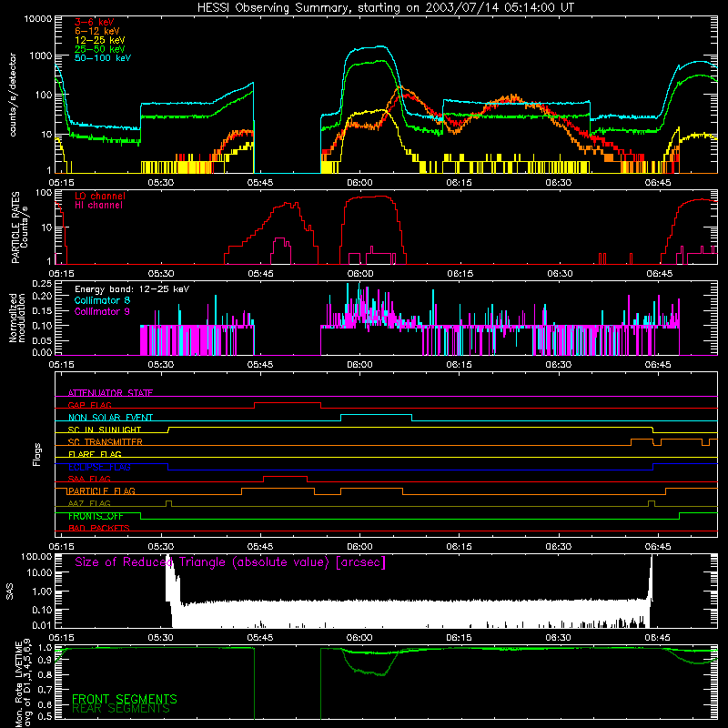Click the Flags axis label

click(x=37, y=454)
